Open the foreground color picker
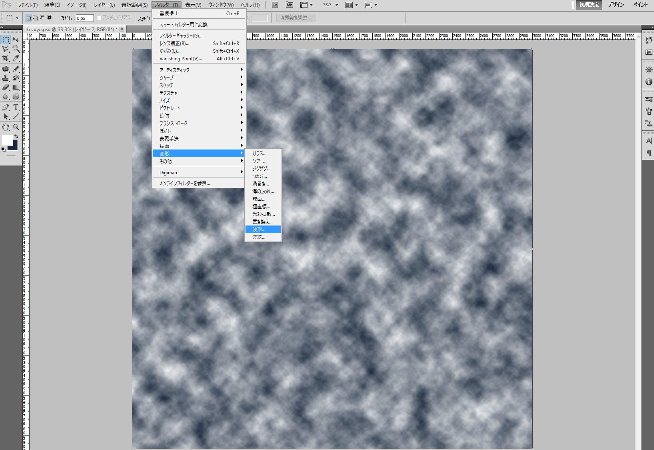Screen dimensions: 654x450 click(x=7, y=141)
